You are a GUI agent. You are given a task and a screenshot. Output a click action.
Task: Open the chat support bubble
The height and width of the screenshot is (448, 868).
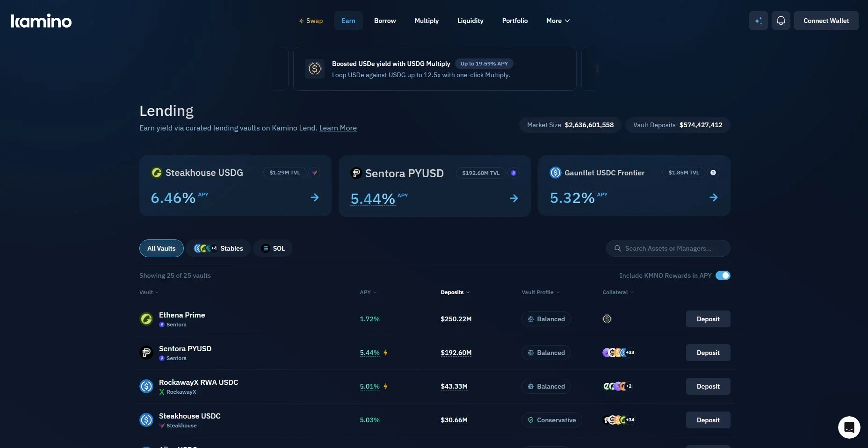coord(849,427)
